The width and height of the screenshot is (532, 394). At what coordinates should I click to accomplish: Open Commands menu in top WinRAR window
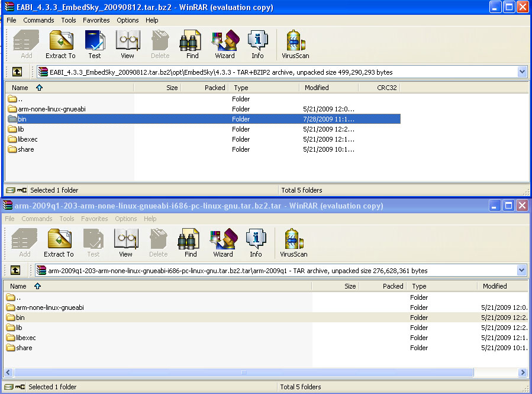click(38, 20)
